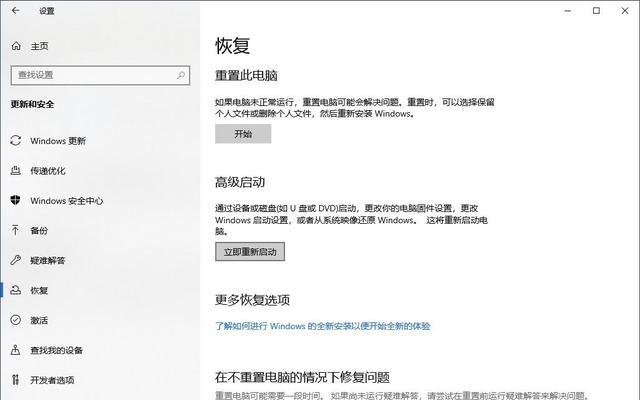640x400 pixels.
Task: Click the 更多恢复选项 heading
Action: [252, 300]
